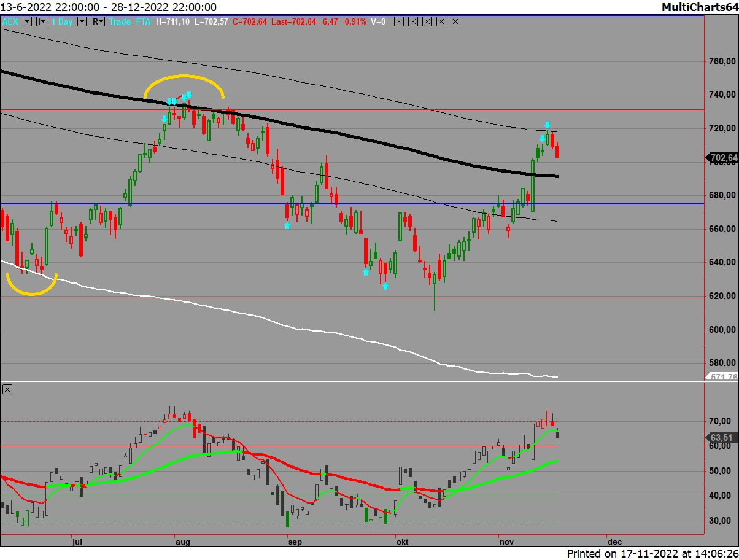
Task: Click cyan down arrow above November high
Action: tap(547, 125)
